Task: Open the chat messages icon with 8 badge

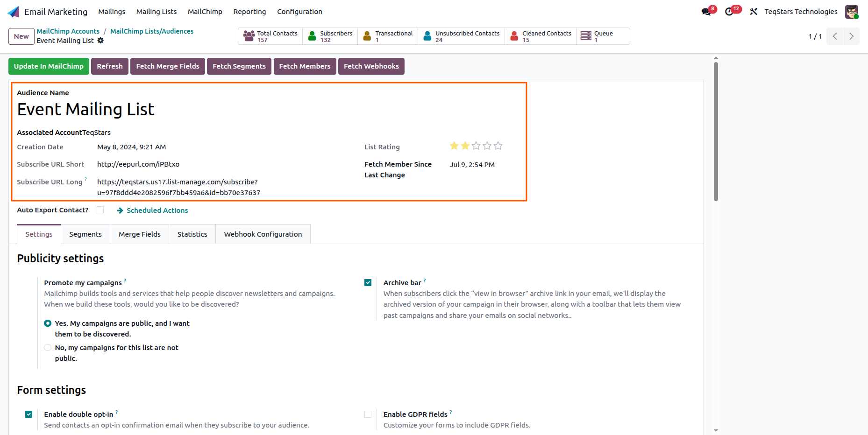Action: coord(706,12)
